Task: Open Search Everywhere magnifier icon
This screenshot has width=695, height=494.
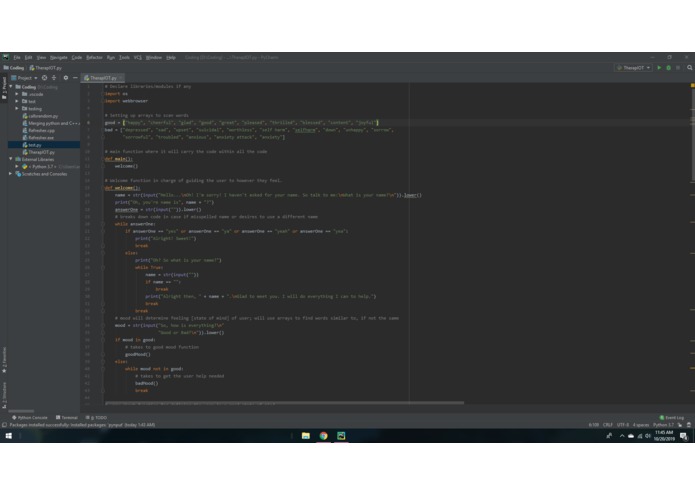Action: pos(690,68)
